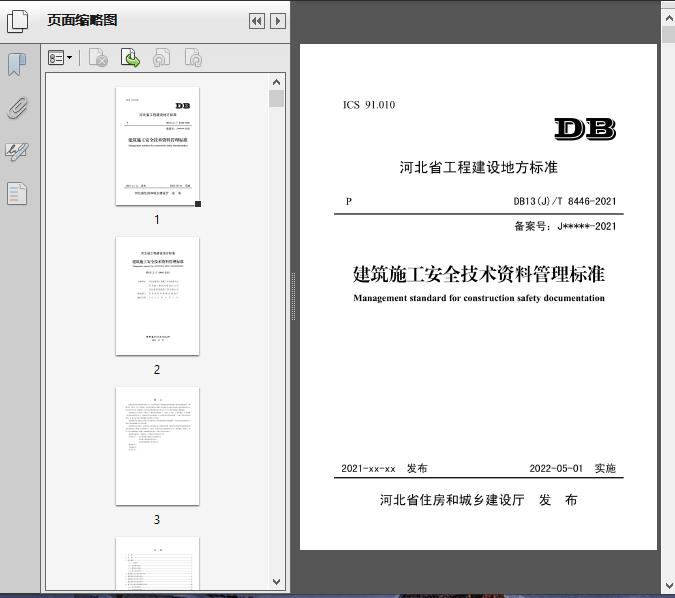Screen dimensions: 675x598
Task: Click page number label 2
Action: (157, 369)
